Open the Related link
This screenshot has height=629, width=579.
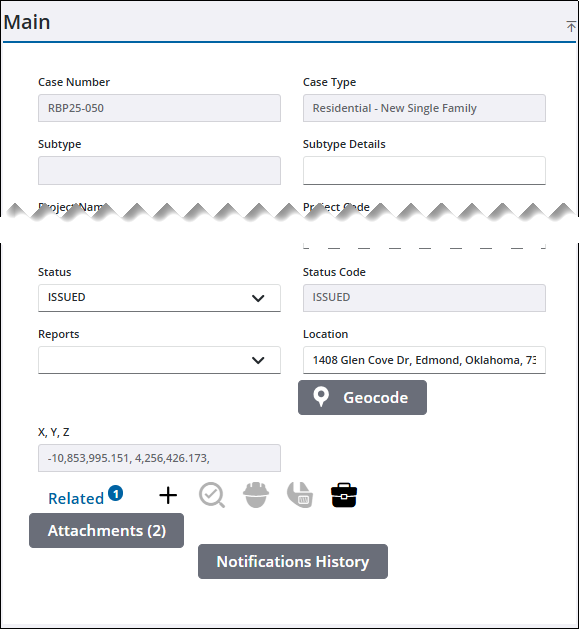coord(76,499)
